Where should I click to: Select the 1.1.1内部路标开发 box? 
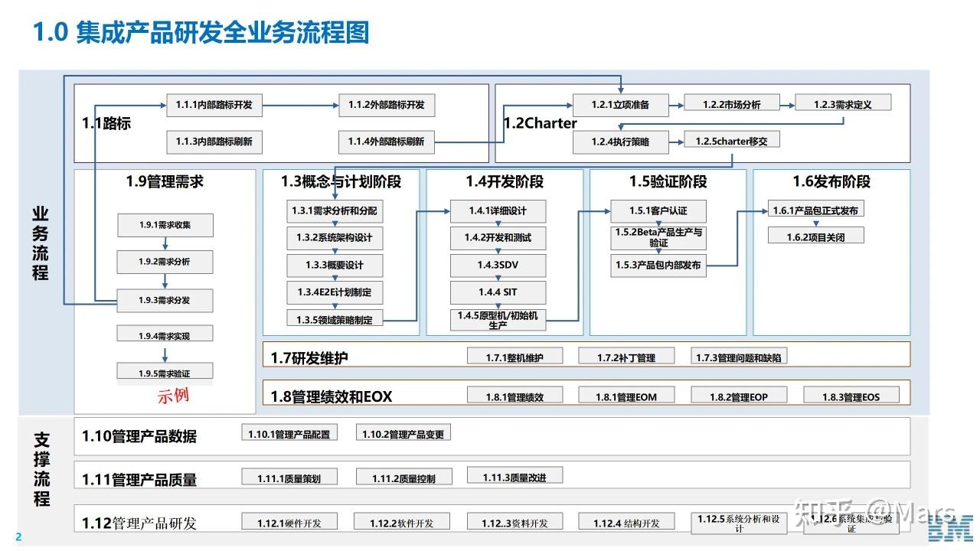215,106
